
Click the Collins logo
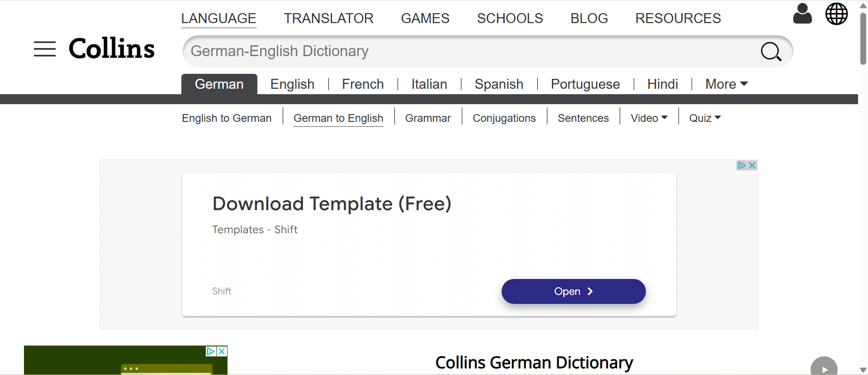point(112,48)
